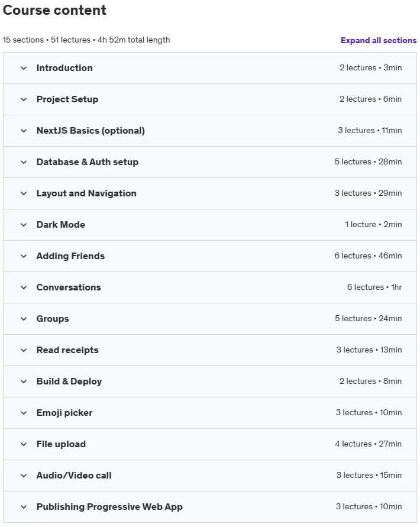This screenshot has width=420, height=527.
Task: Click the File upload 27min duration label
Action: tap(390, 444)
